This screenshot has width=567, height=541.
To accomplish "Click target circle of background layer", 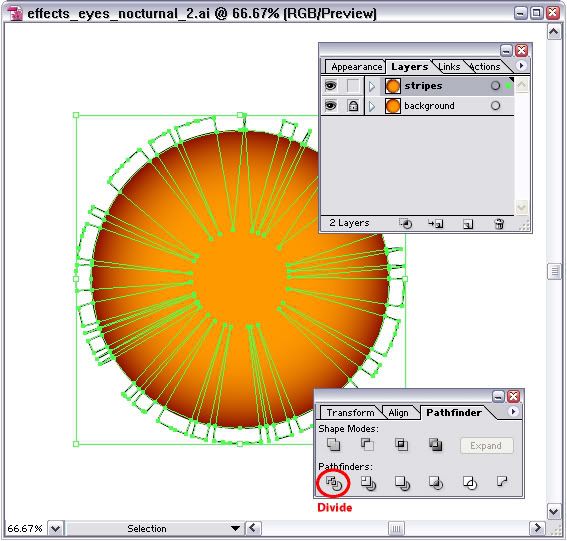I will (495, 106).
